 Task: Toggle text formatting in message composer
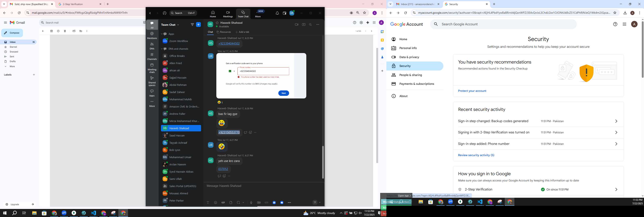click(208, 203)
